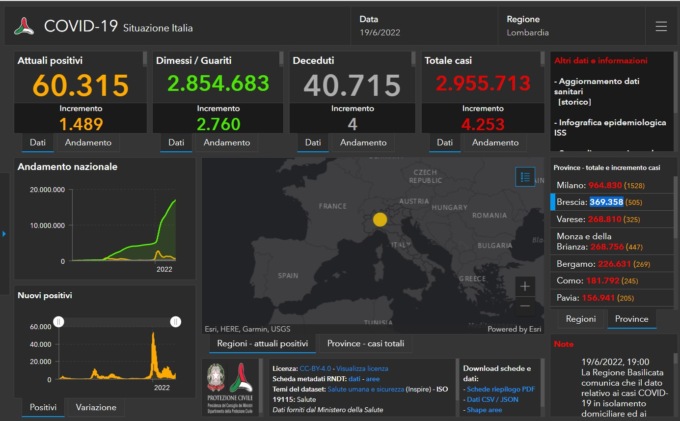
Task: Grab left handle of Nuovi positivi time slider
Action: click(x=58, y=321)
